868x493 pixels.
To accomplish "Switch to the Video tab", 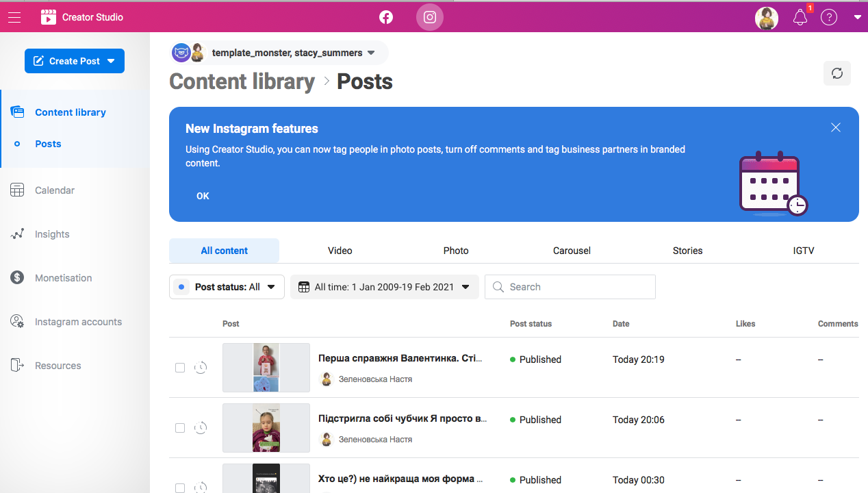I will (x=340, y=251).
